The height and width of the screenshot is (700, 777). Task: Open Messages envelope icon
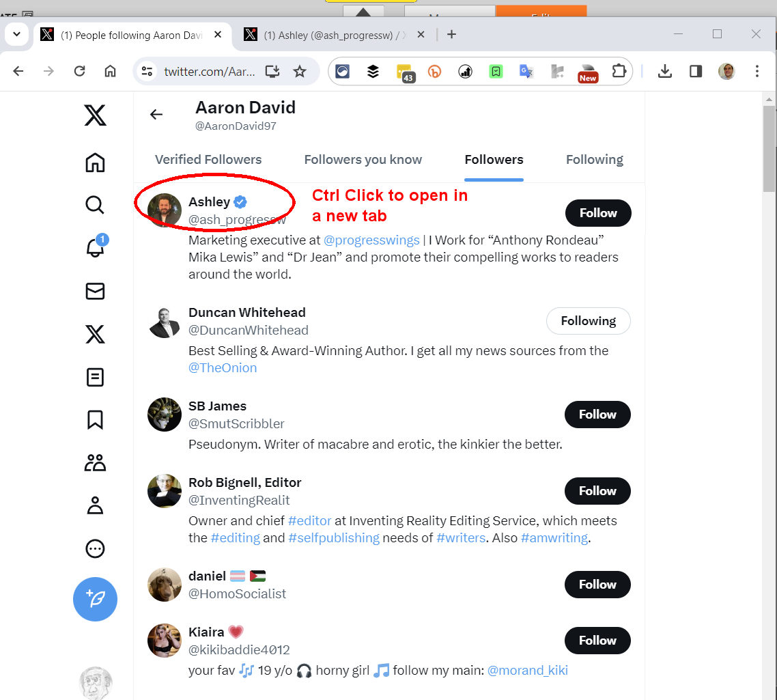pyautogui.click(x=95, y=292)
